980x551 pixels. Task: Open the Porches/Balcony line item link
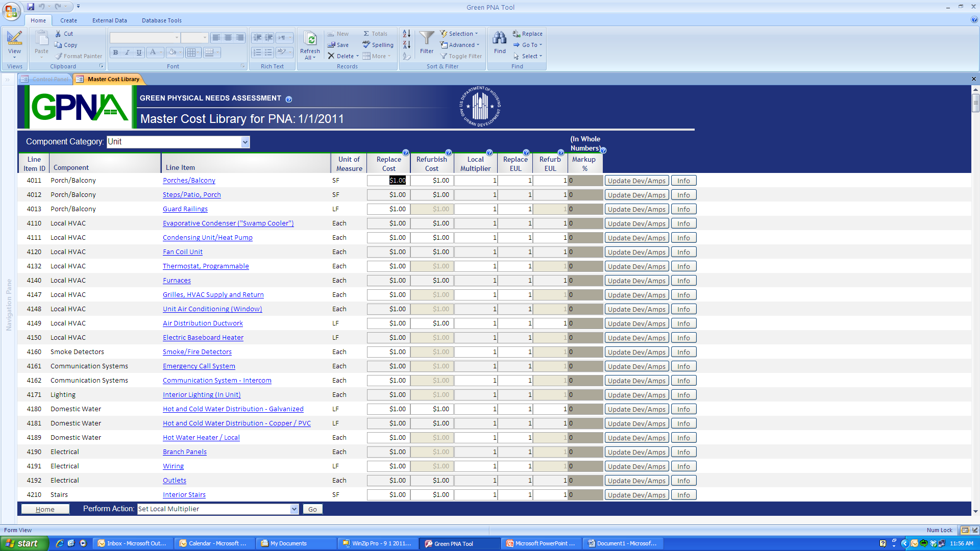tap(189, 181)
